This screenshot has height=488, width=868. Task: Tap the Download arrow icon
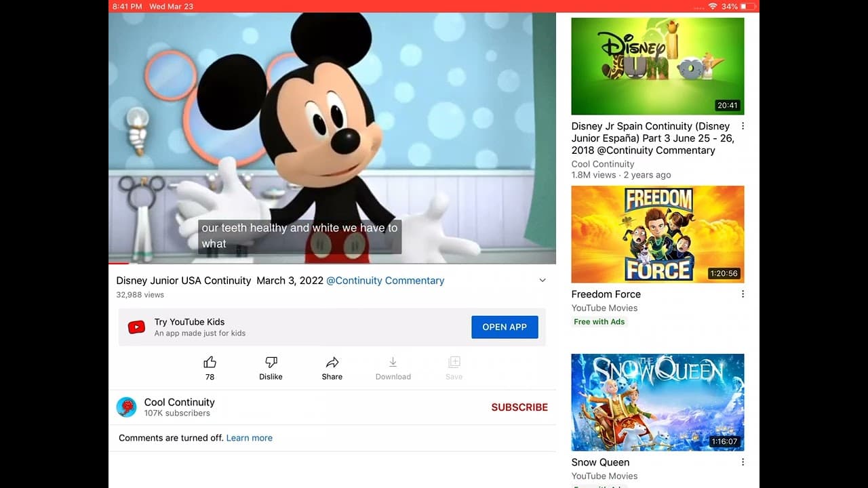(x=393, y=363)
